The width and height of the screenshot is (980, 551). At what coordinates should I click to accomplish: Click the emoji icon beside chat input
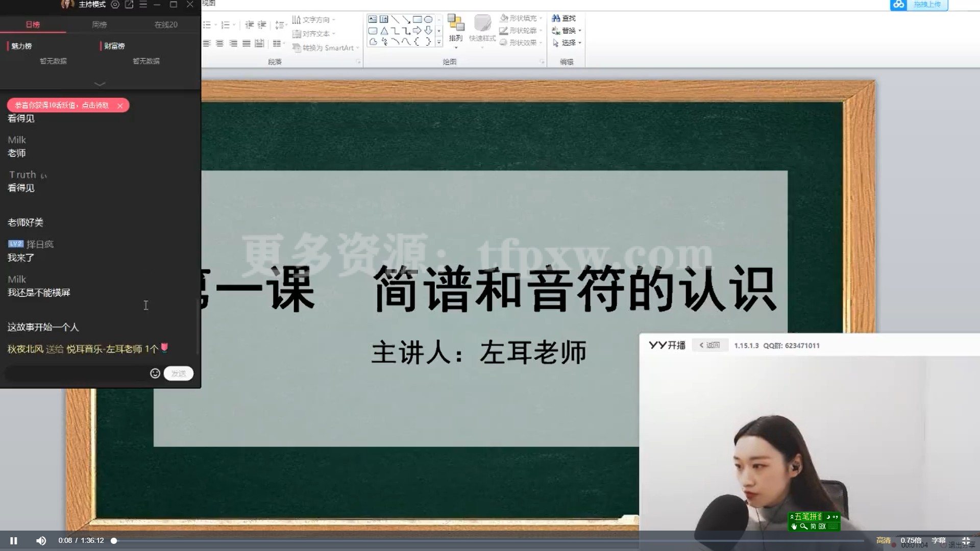coord(155,373)
